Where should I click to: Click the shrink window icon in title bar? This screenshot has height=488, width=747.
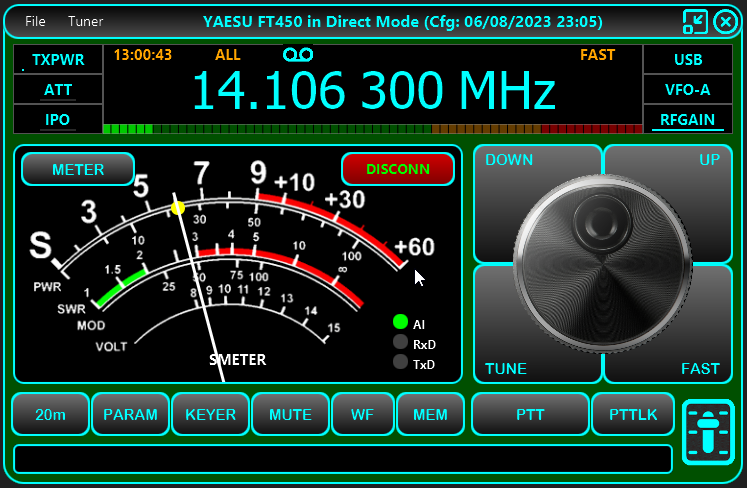tap(695, 21)
